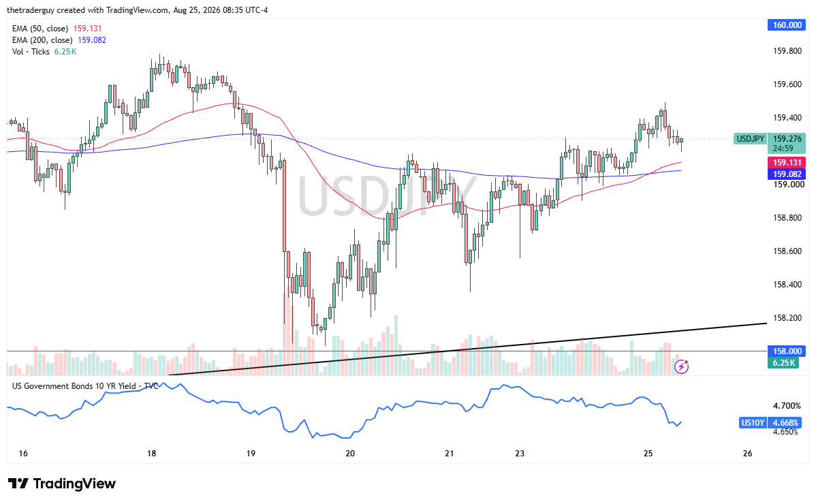
Task: Select the EMA (50, close) indicator legend
Action: pos(57,29)
